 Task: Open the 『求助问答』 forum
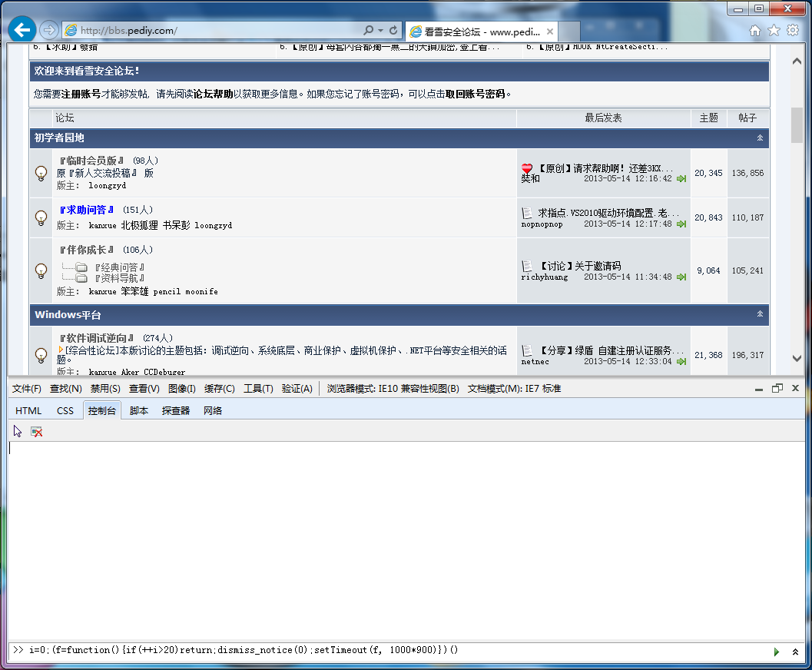(86, 210)
